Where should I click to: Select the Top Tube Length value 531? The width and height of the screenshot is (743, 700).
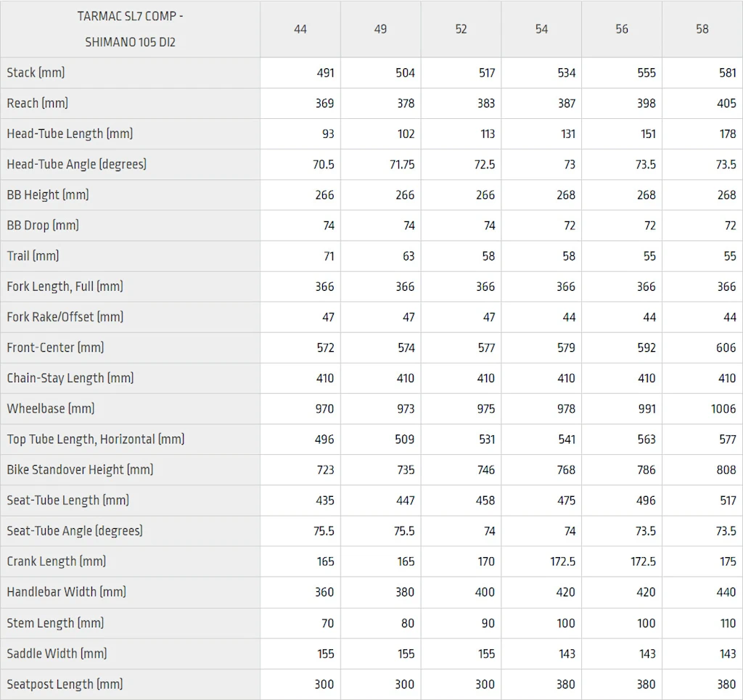pos(485,439)
